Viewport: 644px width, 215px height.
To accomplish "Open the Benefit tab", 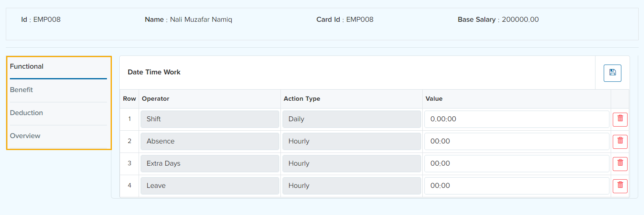I will coord(21,90).
